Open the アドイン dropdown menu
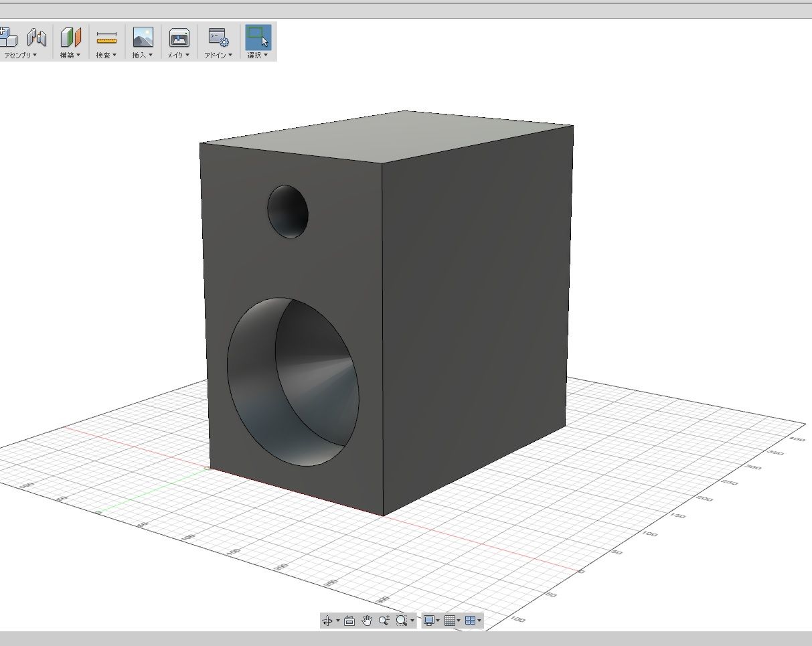The width and height of the screenshot is (812, 646). 218,56
